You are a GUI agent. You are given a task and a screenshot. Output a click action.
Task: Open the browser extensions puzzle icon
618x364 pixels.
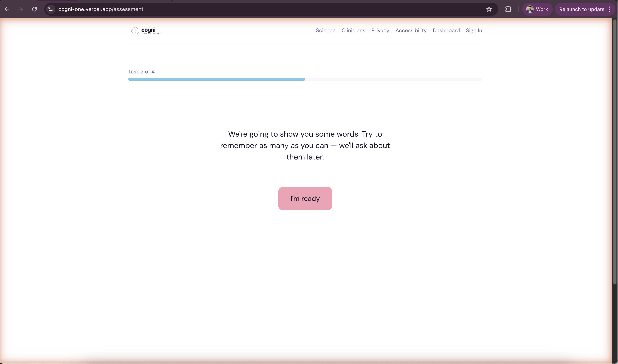click(508, 9)
